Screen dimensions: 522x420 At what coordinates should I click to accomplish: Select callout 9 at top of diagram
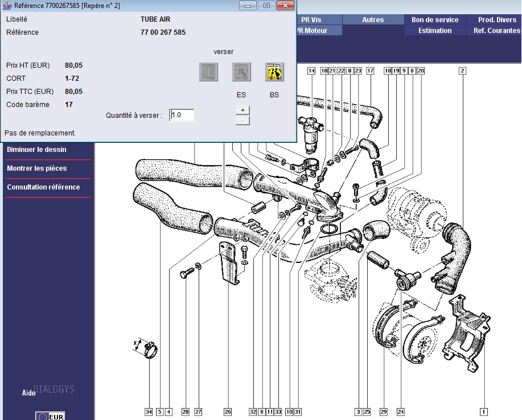(404, 71)
